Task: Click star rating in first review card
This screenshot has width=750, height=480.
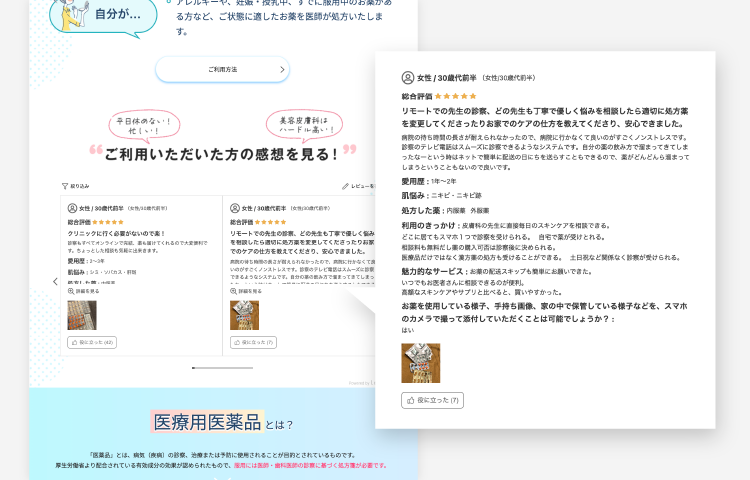Action: tap(107, 222)
